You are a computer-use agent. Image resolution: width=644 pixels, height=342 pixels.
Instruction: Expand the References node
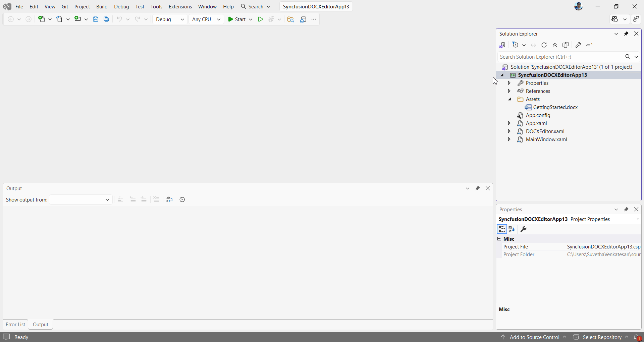click(x=509, y=91)
